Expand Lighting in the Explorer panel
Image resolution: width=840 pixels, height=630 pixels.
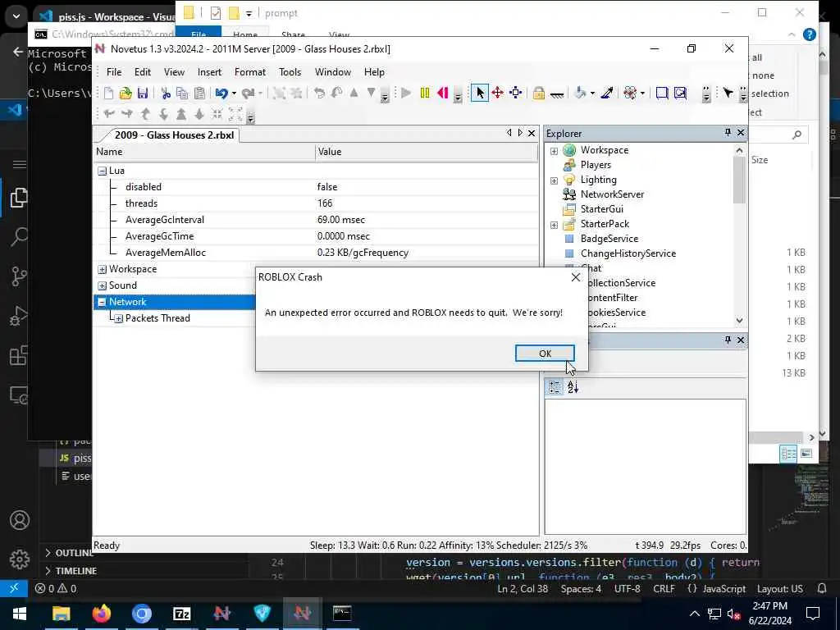tap(554, 180)
